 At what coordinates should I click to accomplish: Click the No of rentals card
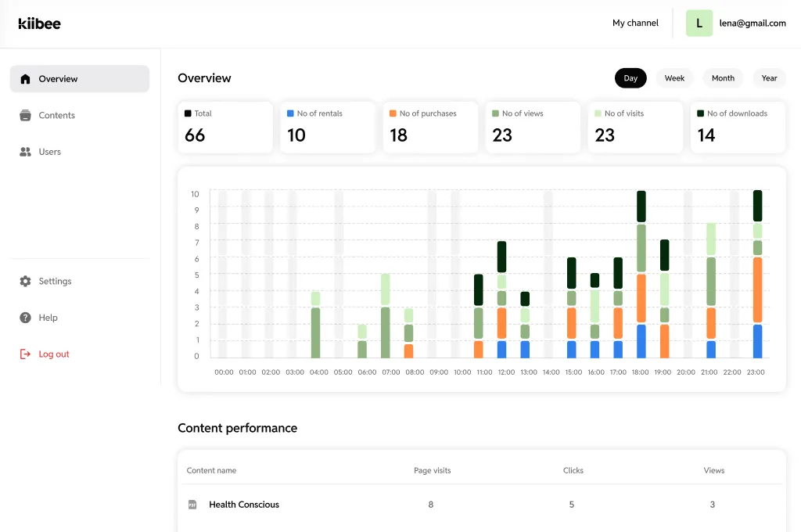click(328, 128)
